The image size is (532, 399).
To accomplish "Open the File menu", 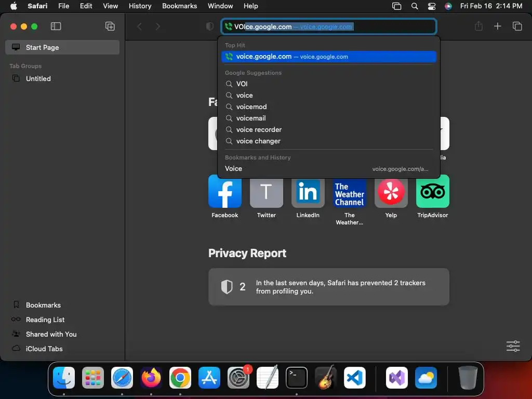I will click(x=63, y=6).
